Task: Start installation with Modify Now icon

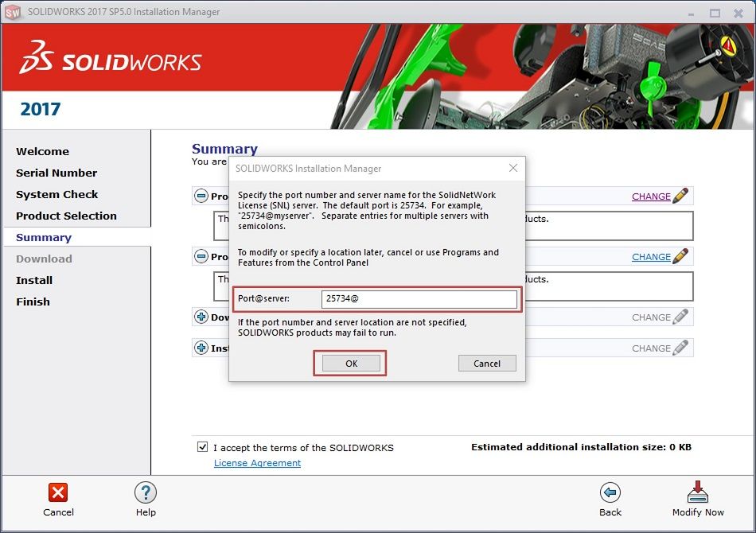Action: click(x=698, y=492)
